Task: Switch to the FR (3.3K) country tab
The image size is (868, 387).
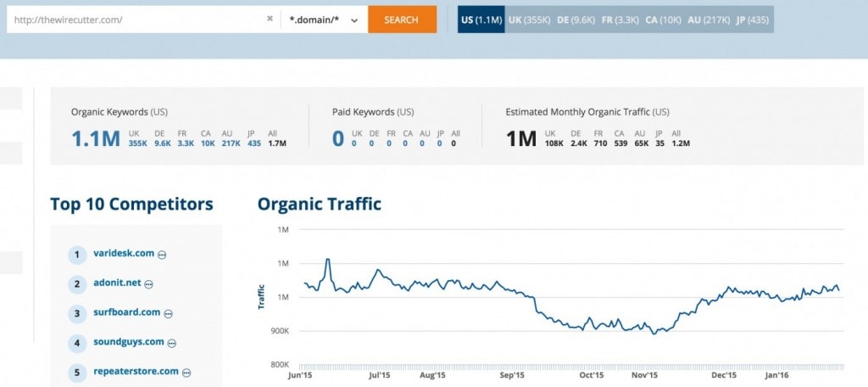Action: 620,20
